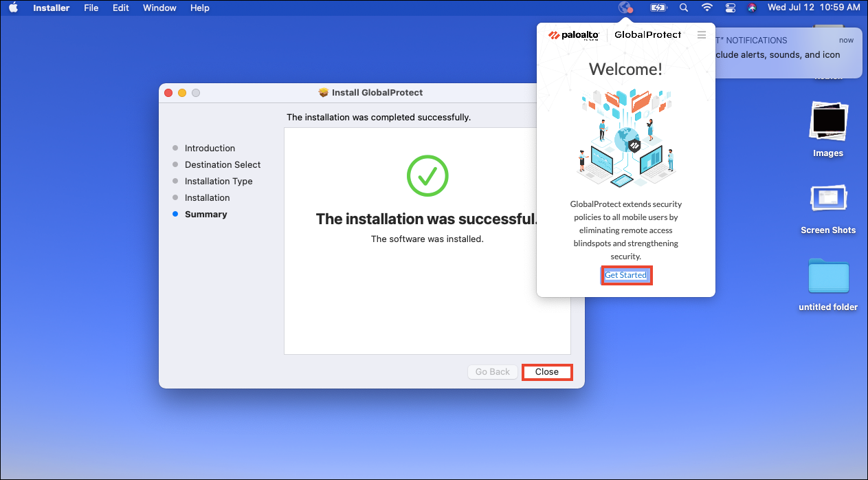Open the Window menu
The width and height of the screenshot is (868, 480).
pyautogui.click(x=159, y=8)
